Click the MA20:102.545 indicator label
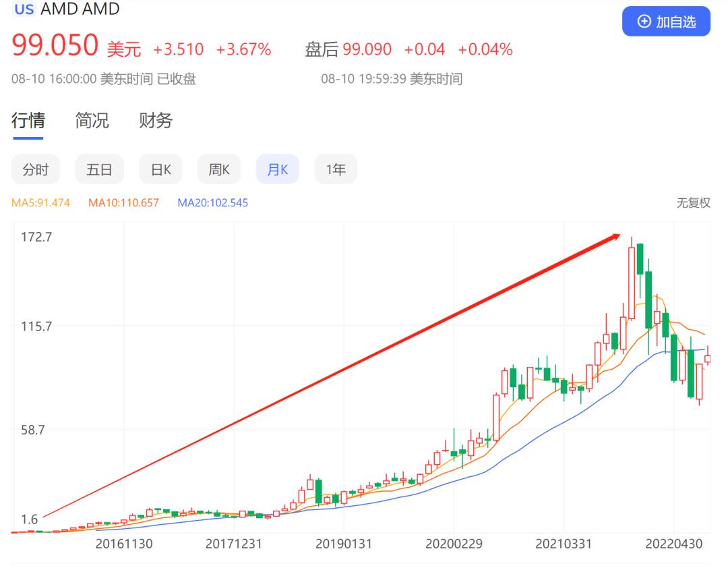728x568 pixels. [212, 202]
